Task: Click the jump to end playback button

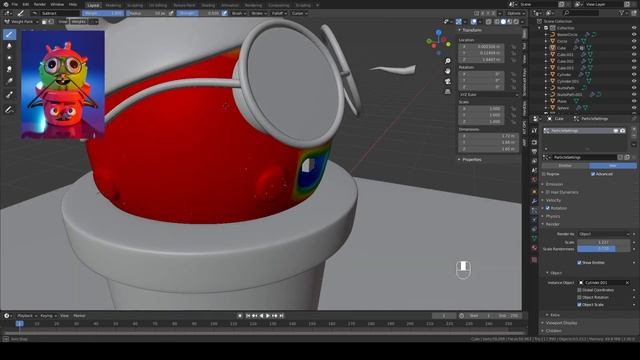Action: tap(281, 316)
